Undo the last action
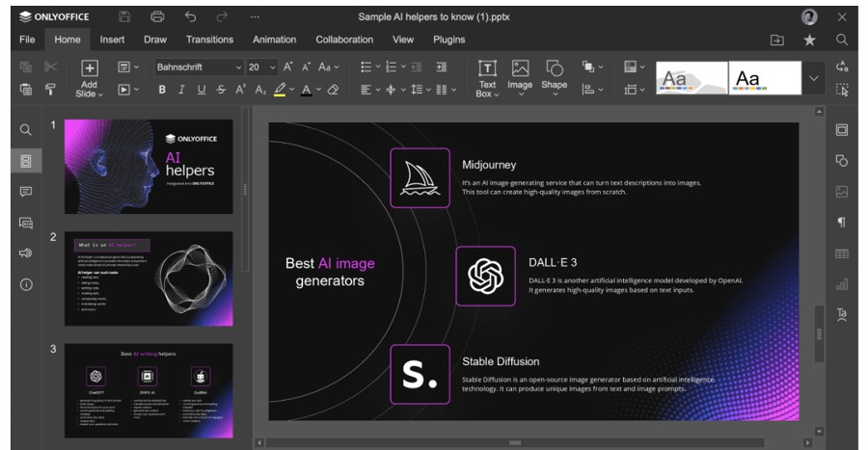This screenshot has width=868, height=450. pos(190,17)
